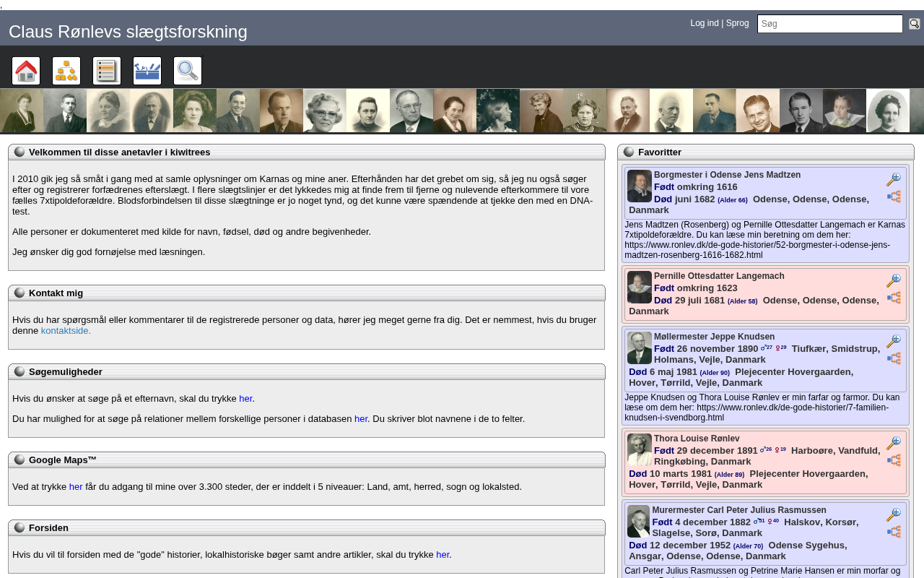Screen dimensions: 924x578
Task: Open links chart icon for Jens Madtzen
Action: (894, 197)
